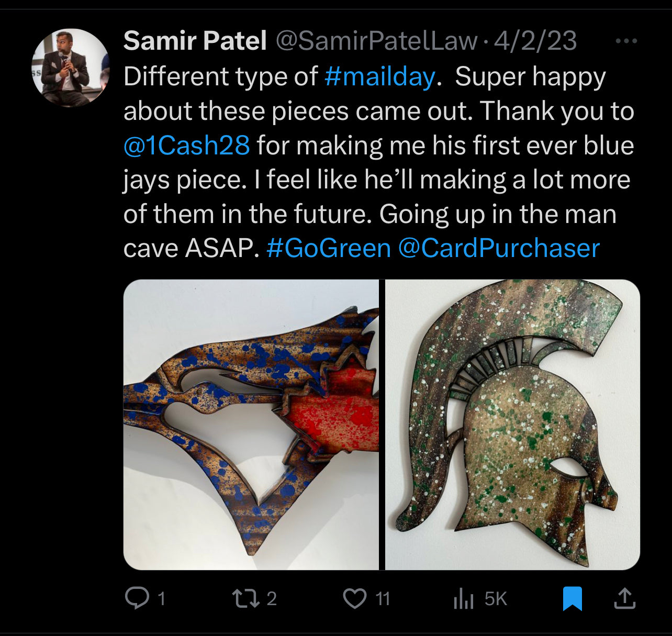Viewport: 672px width, 636px height.
Task: Open Samir Patel's profile picture
Action: (x=70, y=68)
